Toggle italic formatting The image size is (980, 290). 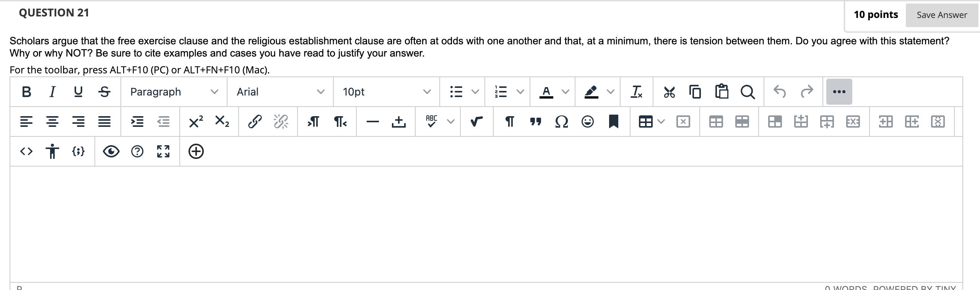click(52, 92)
